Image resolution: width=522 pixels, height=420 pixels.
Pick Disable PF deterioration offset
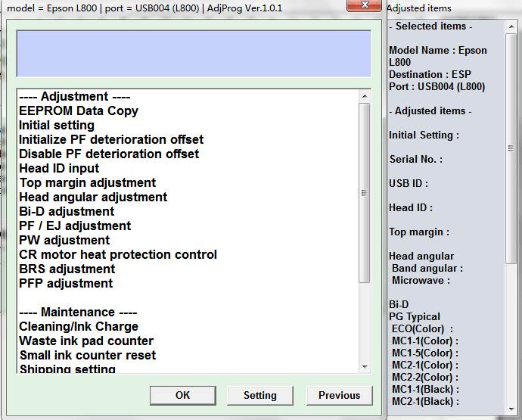[x=109, y=154]
